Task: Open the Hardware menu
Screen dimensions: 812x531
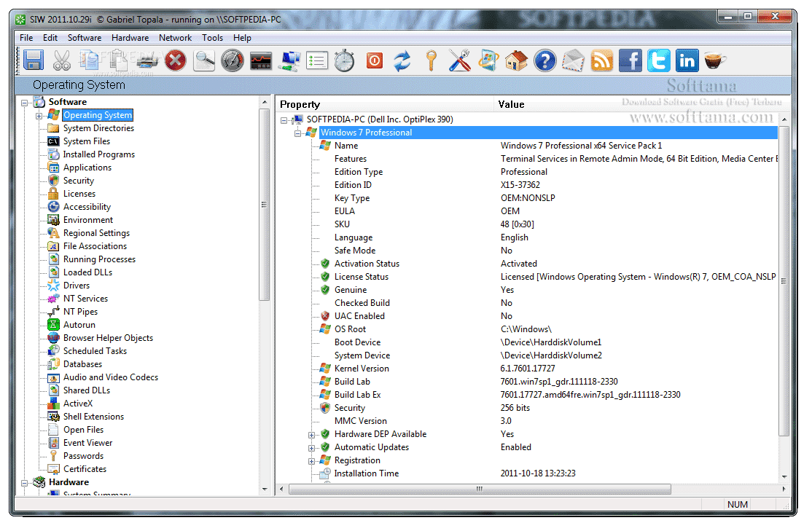Action: click(x=130, y=37)
